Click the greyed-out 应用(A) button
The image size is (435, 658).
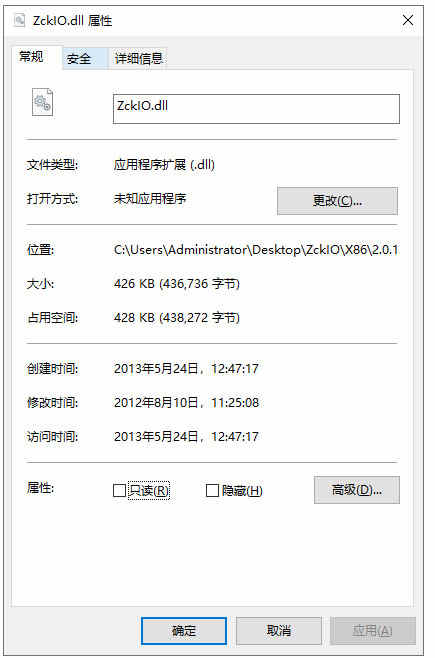(372, 631)
